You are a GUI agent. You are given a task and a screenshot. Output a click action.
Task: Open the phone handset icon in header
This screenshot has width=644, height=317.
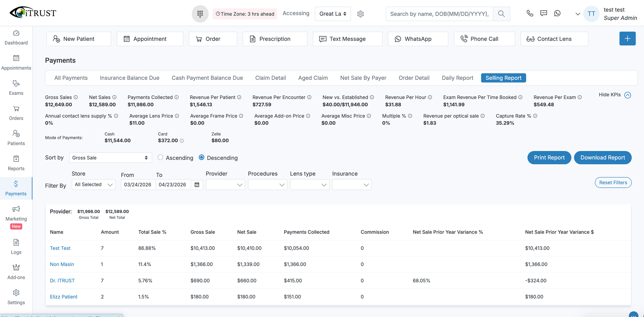530,13
